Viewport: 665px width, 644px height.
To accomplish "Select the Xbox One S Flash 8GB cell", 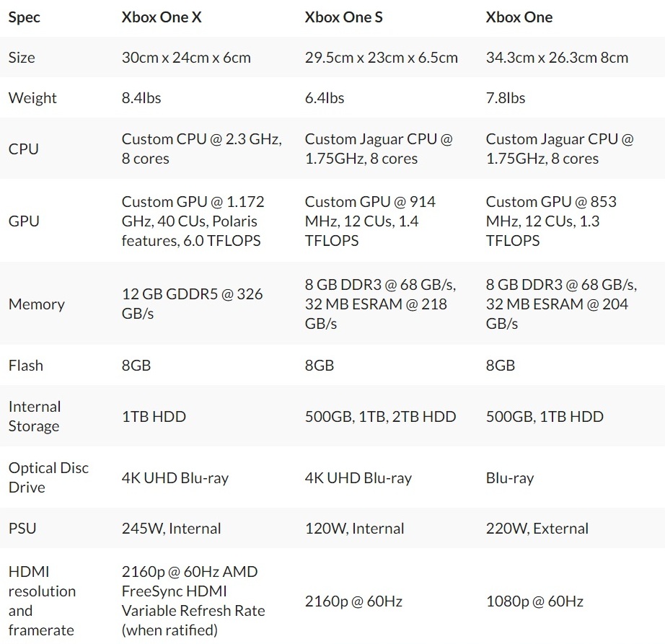I will point(320,366).
